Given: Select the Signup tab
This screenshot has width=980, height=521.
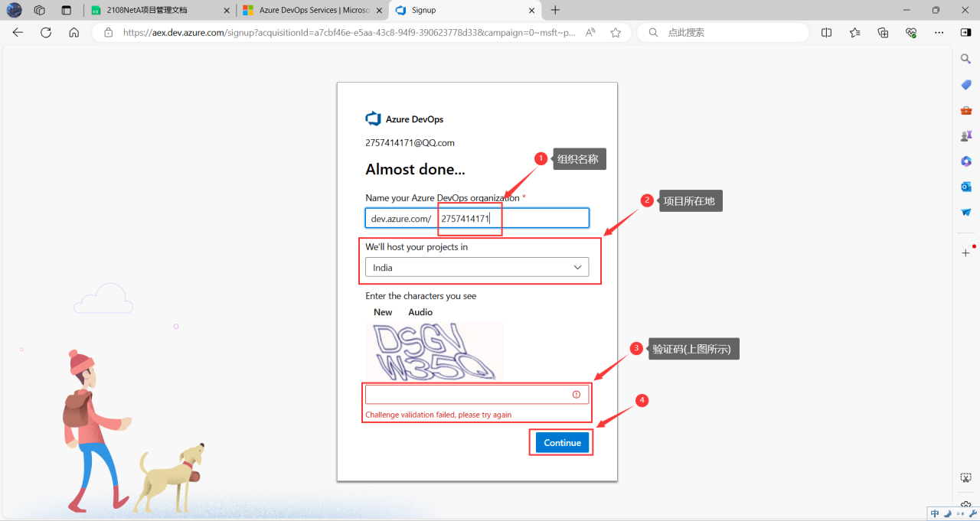Looking at the screenshot, I should click(x=465, y=10).
